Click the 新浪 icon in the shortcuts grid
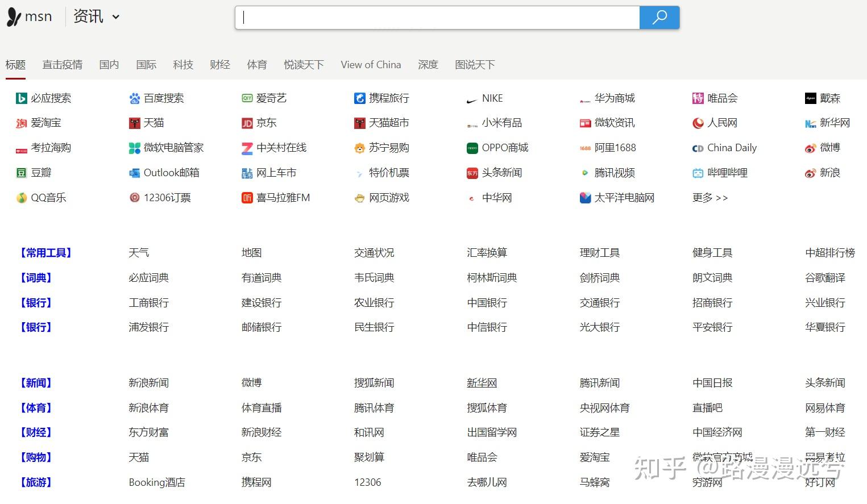Image resolution: width=867 pixels, height=504 pixels. (810, 173)
